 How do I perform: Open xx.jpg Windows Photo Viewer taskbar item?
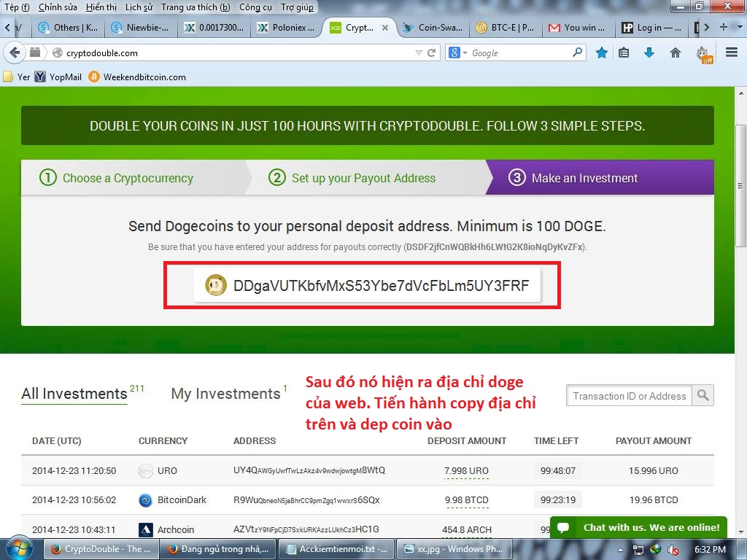click(454, 549)
